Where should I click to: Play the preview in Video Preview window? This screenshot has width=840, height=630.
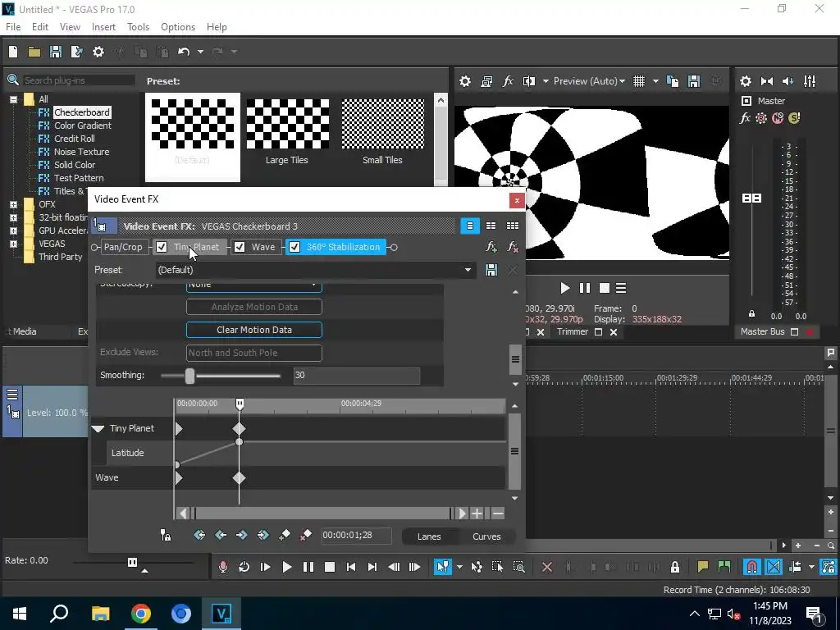[564, 288]
